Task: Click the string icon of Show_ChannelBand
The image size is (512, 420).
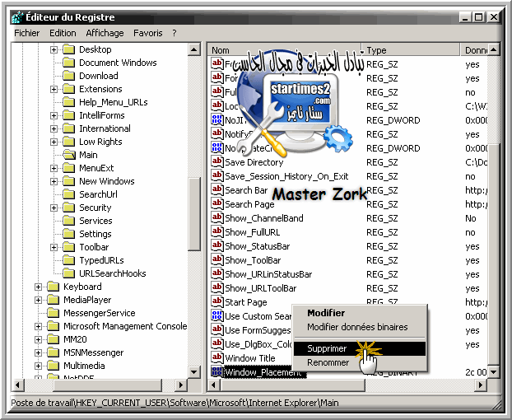Action: pos(217,218)
